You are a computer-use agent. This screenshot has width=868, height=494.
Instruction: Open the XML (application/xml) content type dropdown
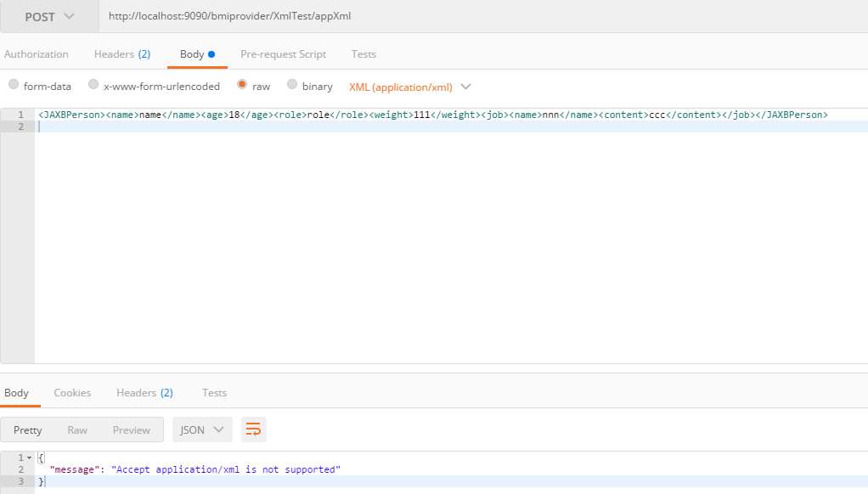click(409, 87)
